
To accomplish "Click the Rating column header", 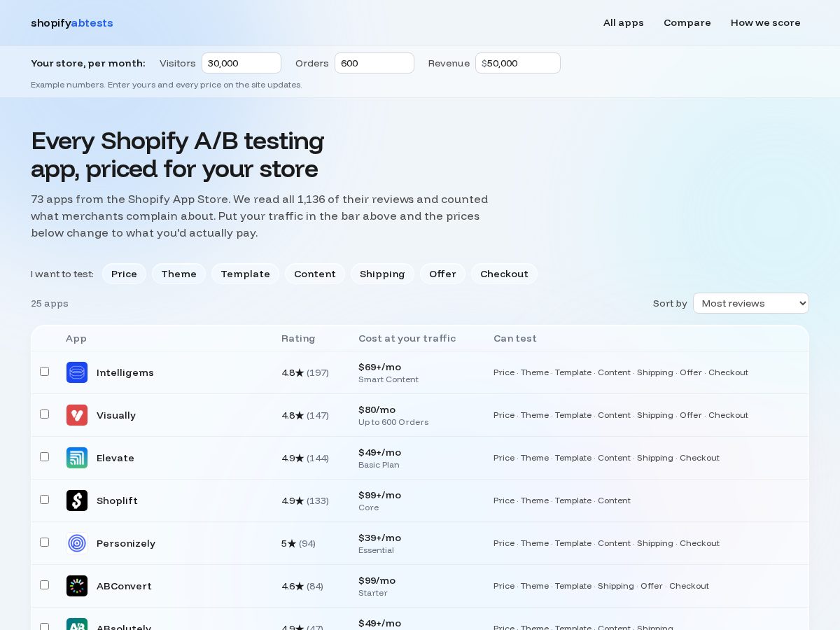I will (298, 338).
